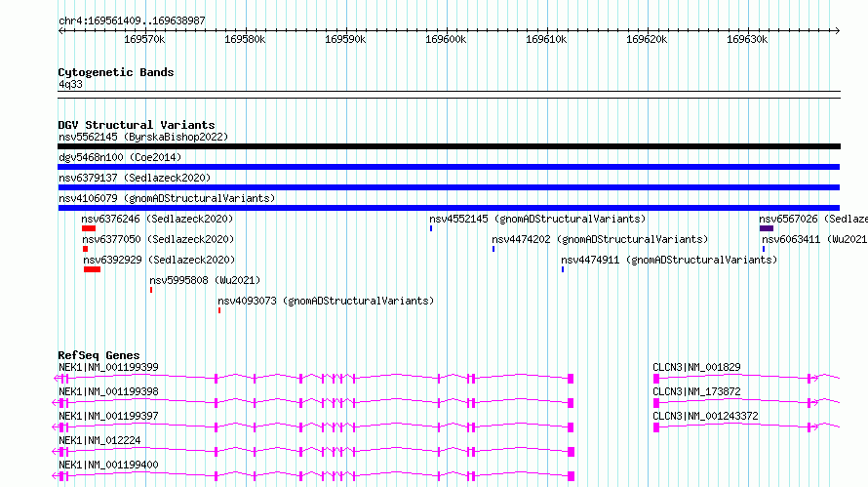Click the 169610k ruler label
Image resolution: width=868 pixels, height=487 pixels.
546,39
